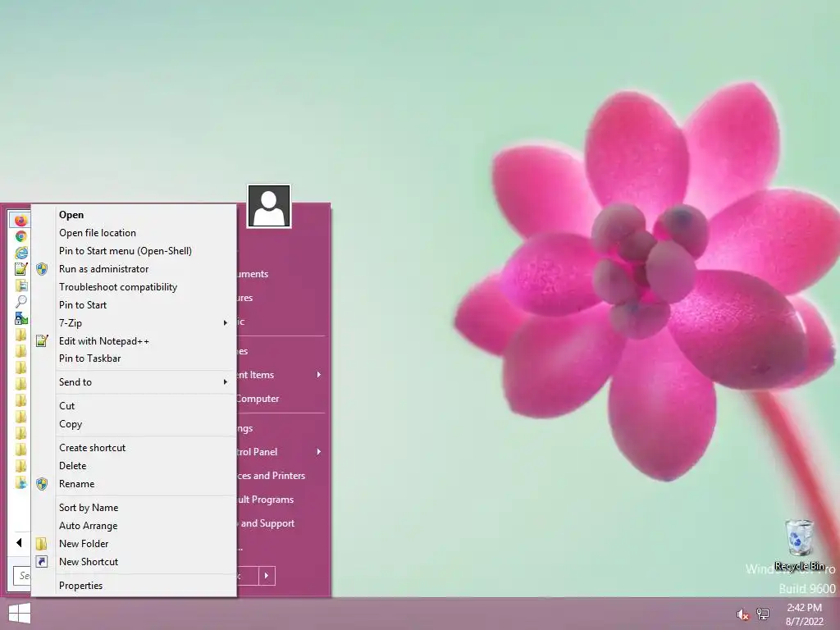Choose Open in the context menu

pyautogui.click(x=134, y=215)
